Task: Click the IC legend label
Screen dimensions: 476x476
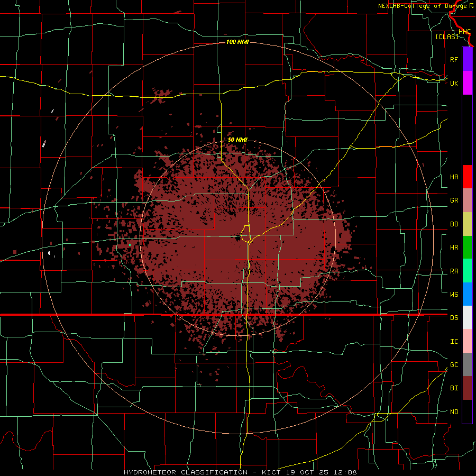Action: (454, 341)
